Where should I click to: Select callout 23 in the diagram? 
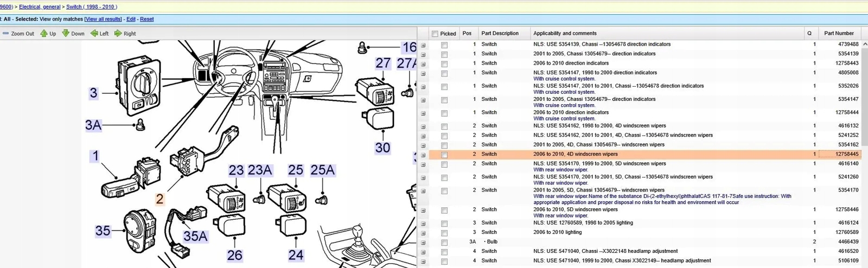pos(236,170)
